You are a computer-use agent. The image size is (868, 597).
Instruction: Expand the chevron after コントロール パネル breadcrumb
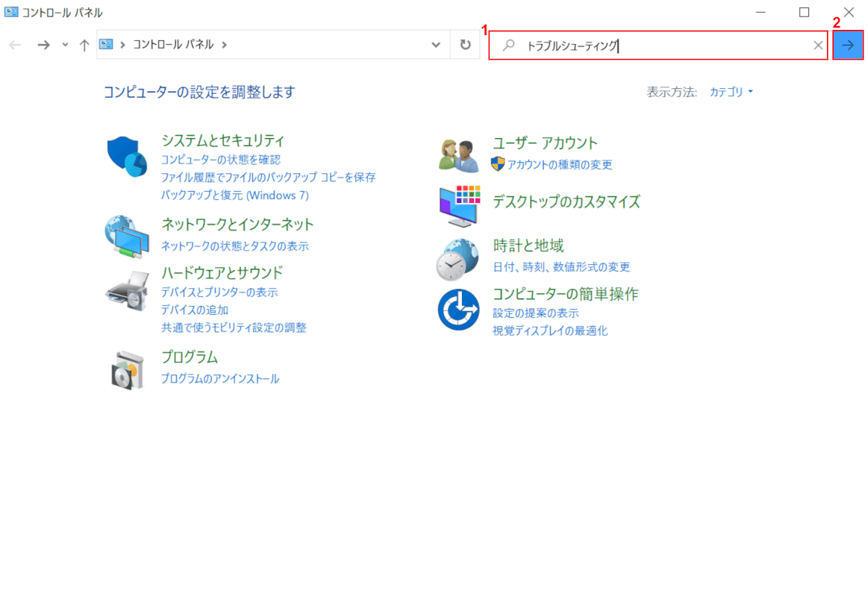(224, 45)
